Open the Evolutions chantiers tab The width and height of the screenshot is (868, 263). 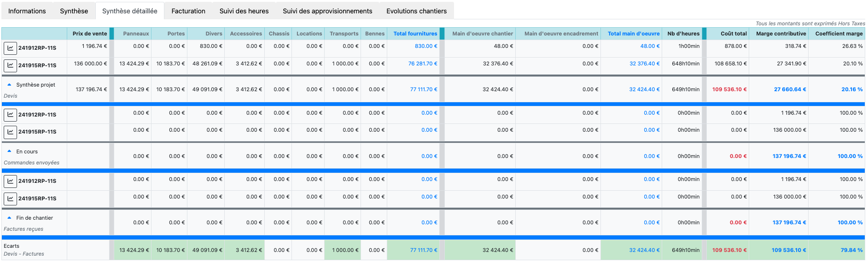point(416,11)
